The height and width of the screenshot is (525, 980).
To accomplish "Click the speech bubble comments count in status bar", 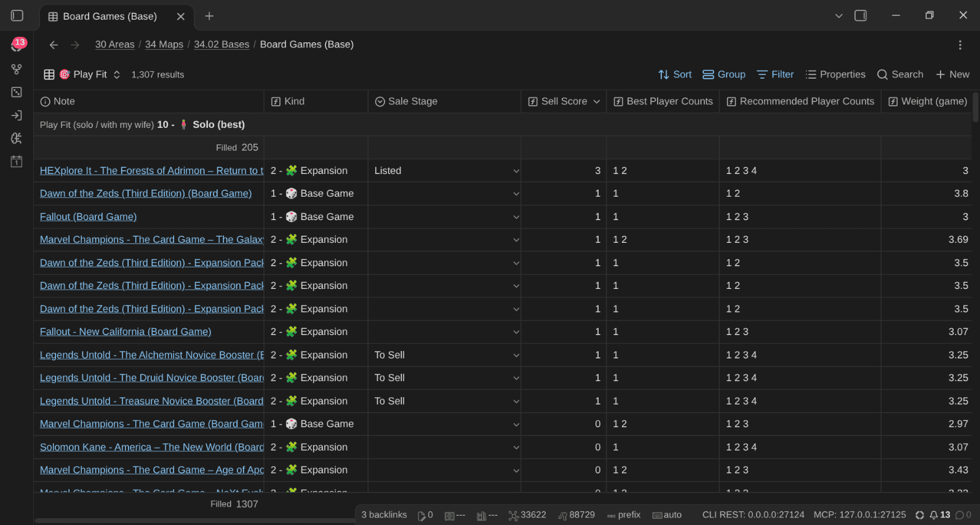I will coord(963,515).
